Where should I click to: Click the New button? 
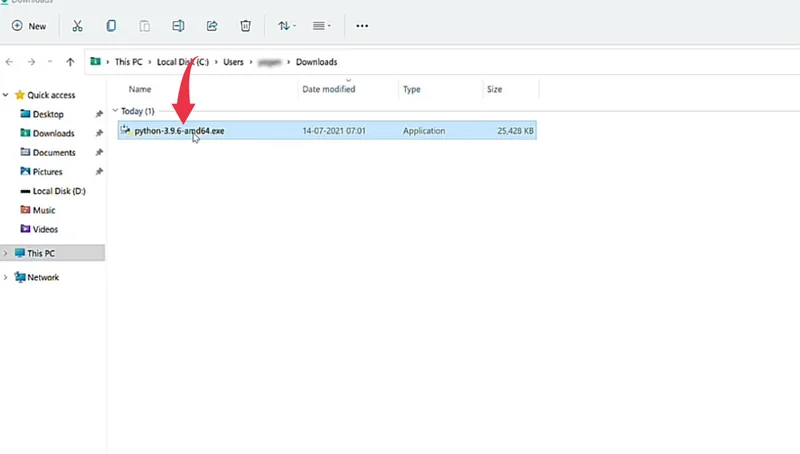(29, 26)
